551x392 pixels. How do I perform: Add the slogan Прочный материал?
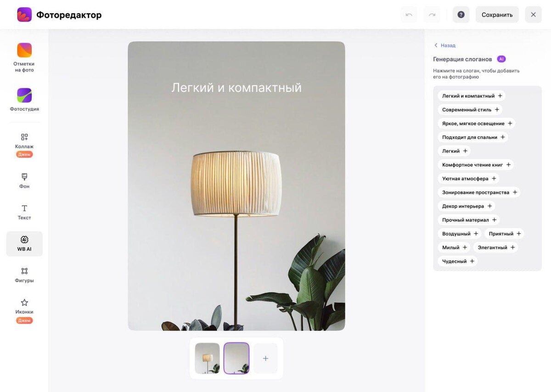coord(469,220)
